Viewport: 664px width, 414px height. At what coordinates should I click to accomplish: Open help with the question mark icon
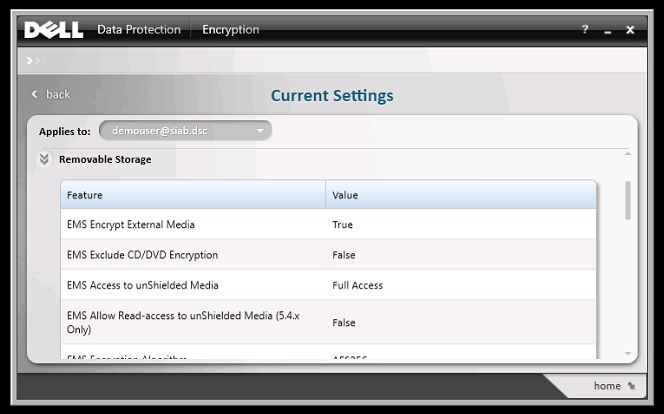click(585, 30)
